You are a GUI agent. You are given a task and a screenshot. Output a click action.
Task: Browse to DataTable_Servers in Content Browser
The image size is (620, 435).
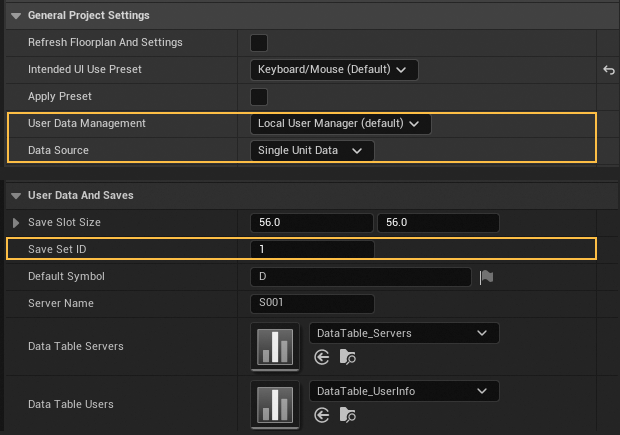347,357
